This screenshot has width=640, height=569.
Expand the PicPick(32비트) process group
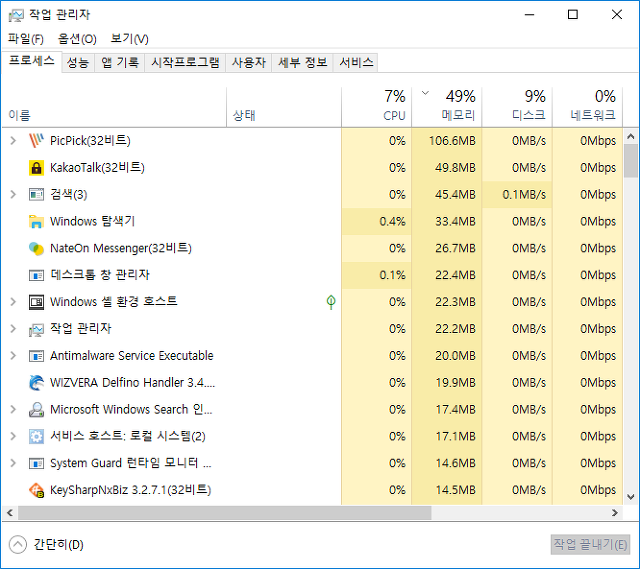coord(13,141)
